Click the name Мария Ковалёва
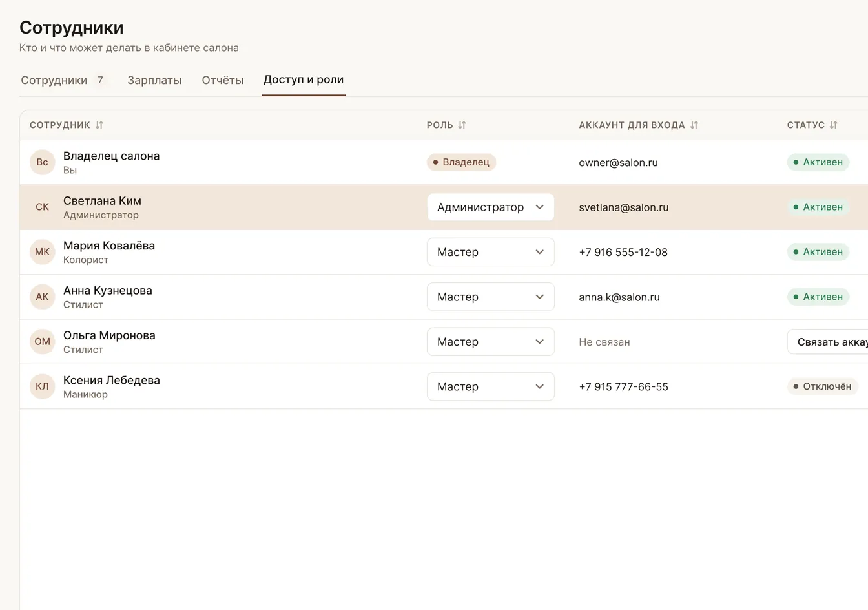 [x=109, y=246]
